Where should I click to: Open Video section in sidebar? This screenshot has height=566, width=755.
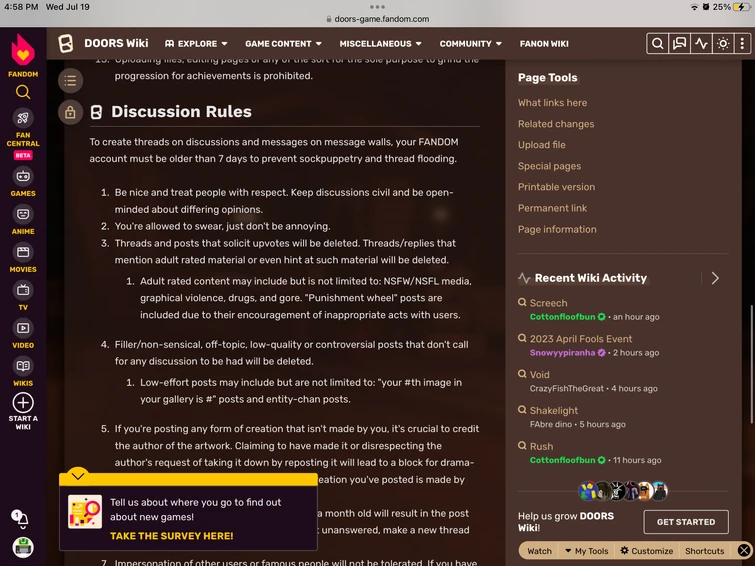point(23,335)
